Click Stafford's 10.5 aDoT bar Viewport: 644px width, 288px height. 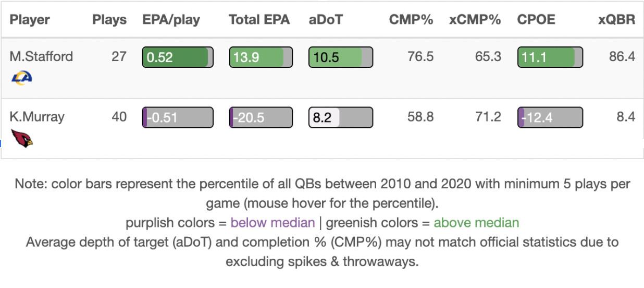pos(340,57)
